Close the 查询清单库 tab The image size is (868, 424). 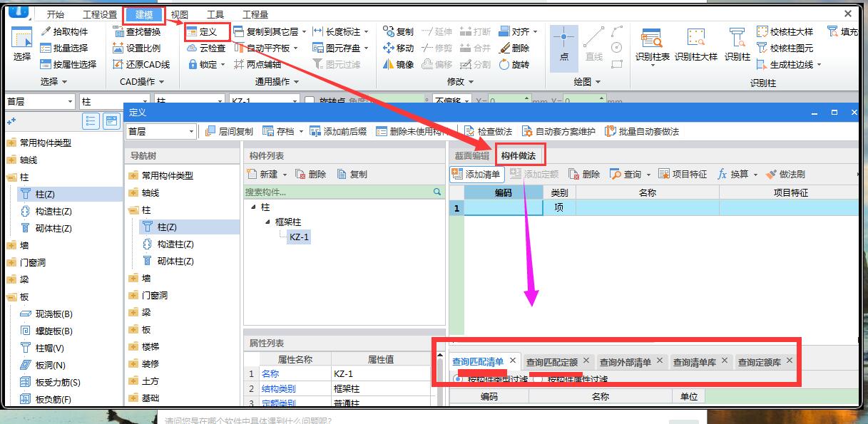[725, 361]
